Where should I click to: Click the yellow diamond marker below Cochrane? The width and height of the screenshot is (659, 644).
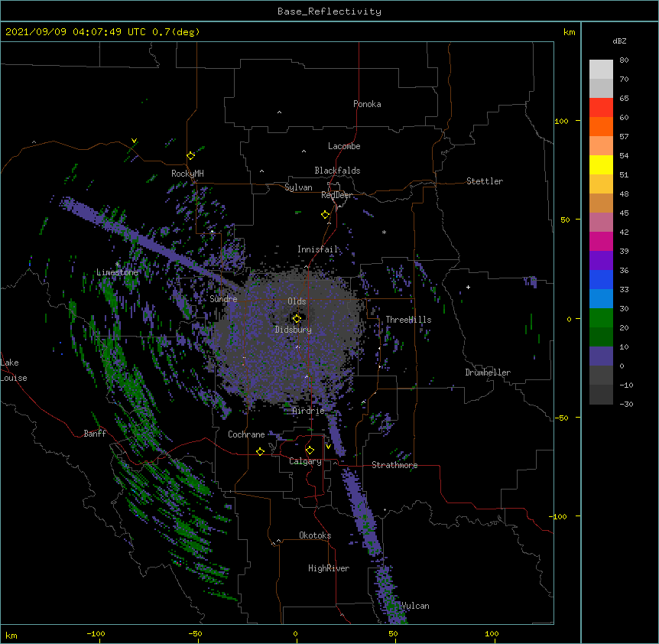(260, 451)
